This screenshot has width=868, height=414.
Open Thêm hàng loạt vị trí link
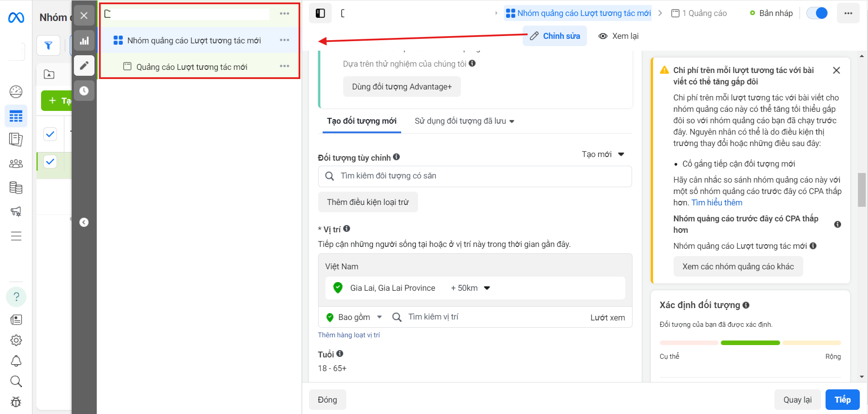pyautogui.click(x=349, y=335)
